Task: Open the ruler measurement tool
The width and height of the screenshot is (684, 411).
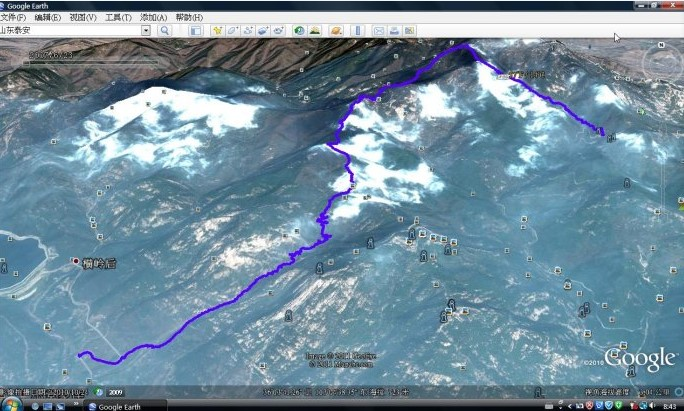Action: (357, 31)
